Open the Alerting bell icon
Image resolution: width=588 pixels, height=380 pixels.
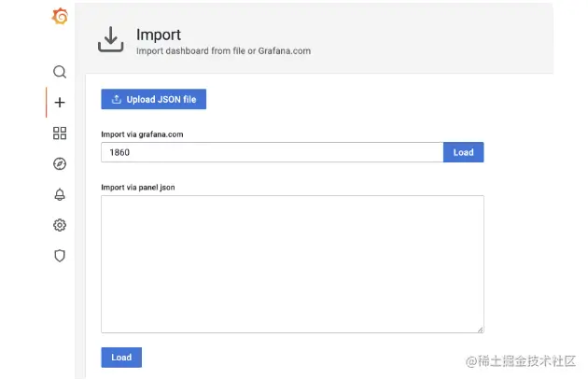[x=60, y=194]
